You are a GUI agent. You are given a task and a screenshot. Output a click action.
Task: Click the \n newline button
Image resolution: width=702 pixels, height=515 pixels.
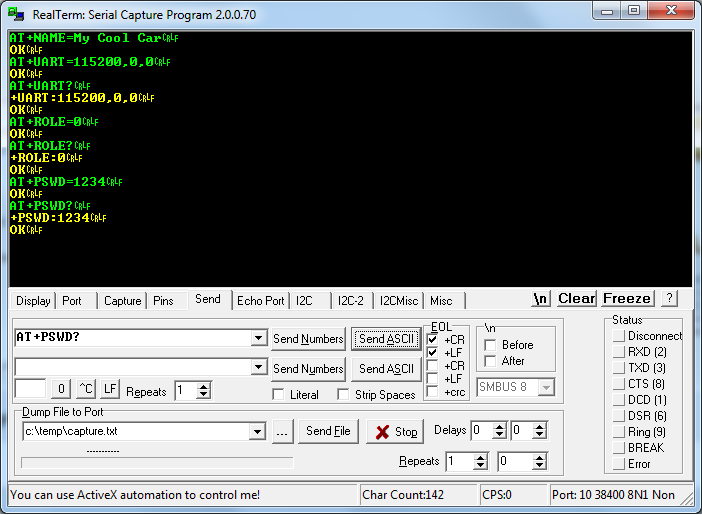pyautogui.click(x=541, y=298)
